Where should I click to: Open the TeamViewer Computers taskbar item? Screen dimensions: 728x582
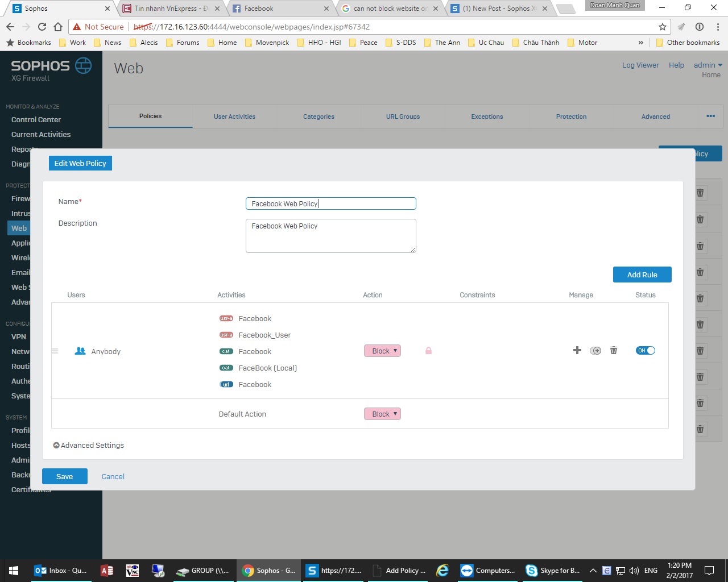coord(488,571)
